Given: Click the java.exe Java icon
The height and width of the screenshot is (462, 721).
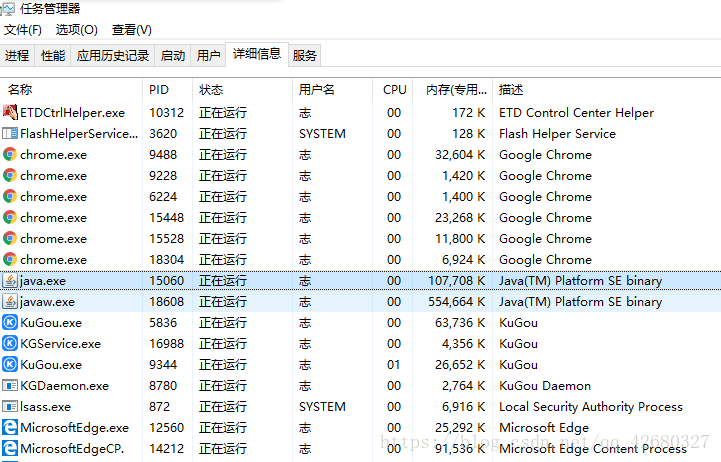Looking at the screenshot, I should (10, 280).
